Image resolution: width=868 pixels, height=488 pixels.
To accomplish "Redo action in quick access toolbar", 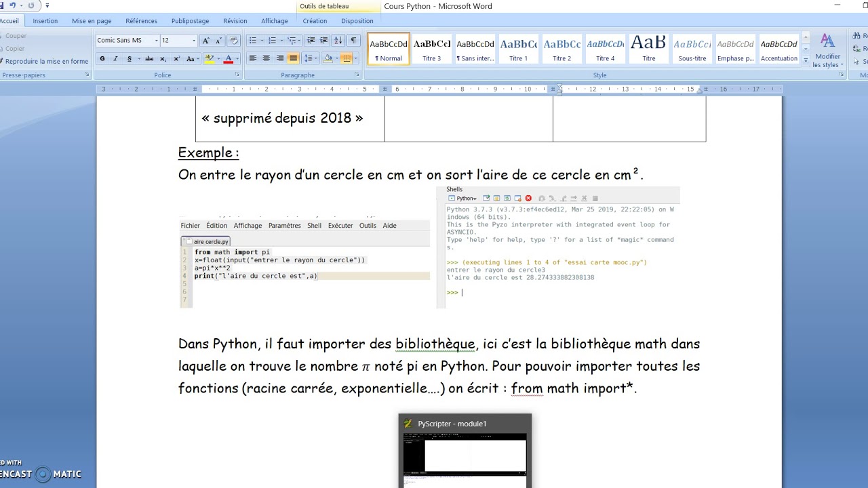I will 31,5.
